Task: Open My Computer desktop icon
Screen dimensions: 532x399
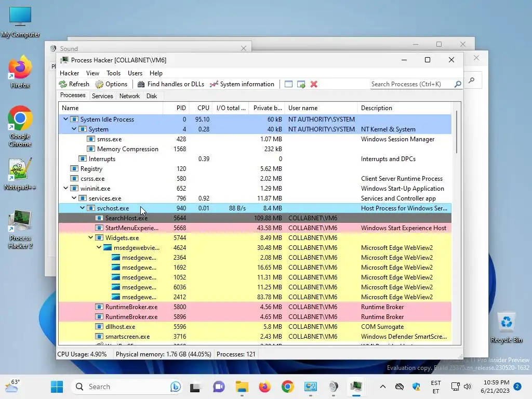Action: point(20,22)
